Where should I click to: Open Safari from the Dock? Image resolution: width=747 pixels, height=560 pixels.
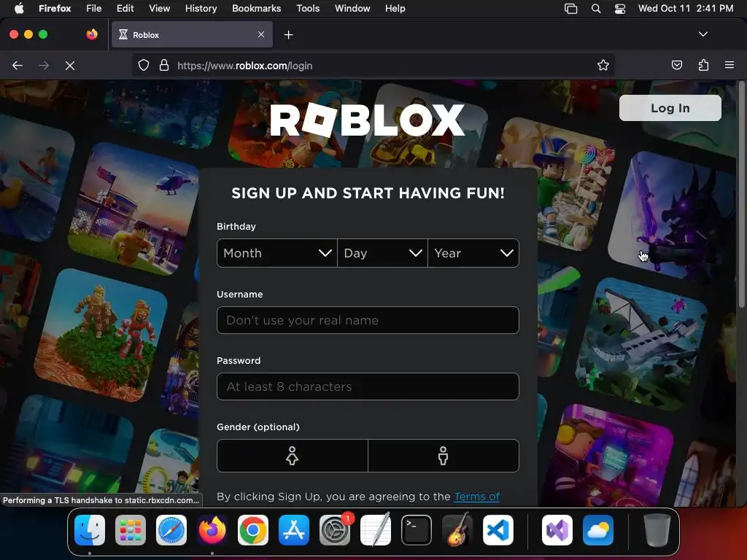(x=171, y=530)
